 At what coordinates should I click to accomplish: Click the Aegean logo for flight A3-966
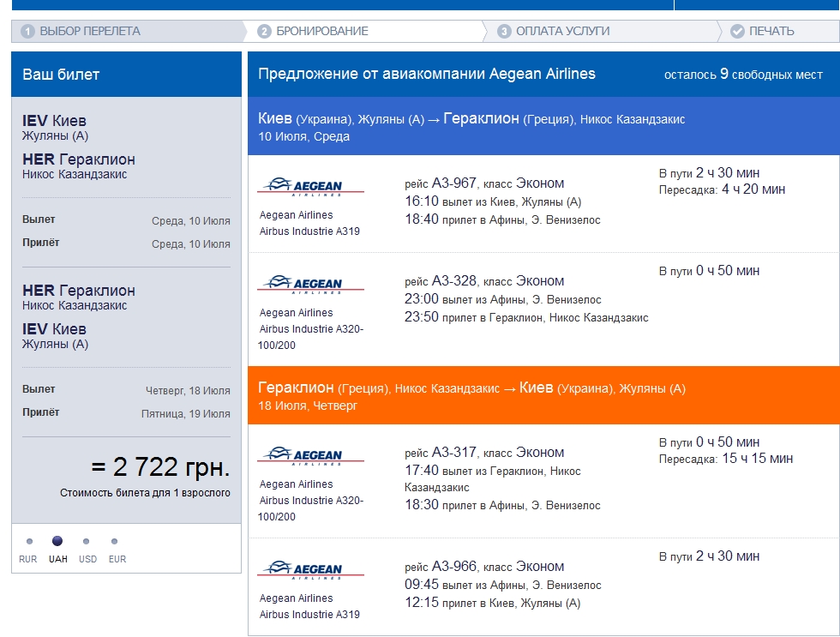pyautogui.click(x=310, y=569)
